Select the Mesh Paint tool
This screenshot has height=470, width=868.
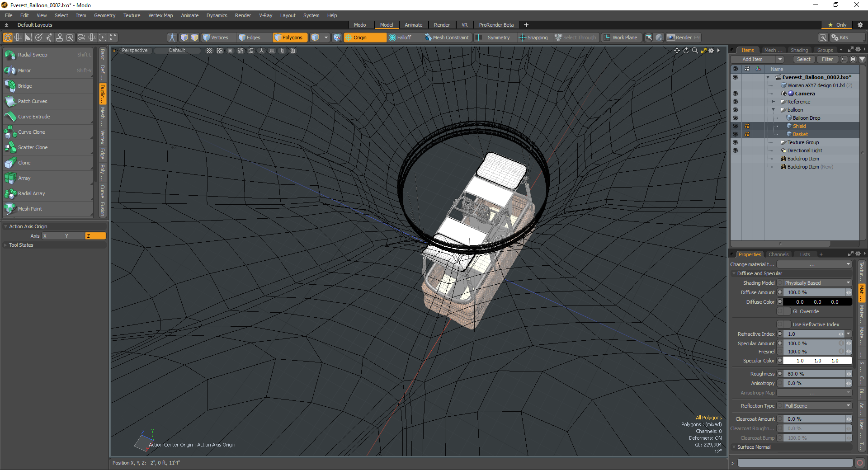click(30, 209)
